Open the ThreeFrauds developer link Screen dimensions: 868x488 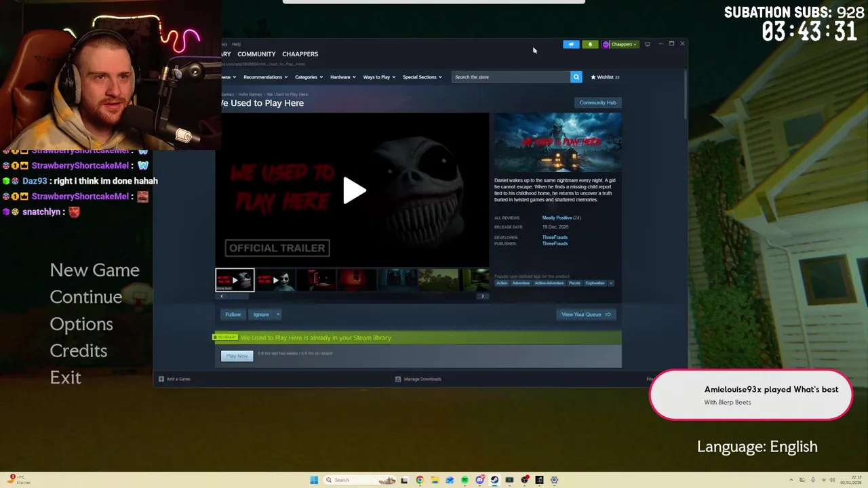coord(555,237)
